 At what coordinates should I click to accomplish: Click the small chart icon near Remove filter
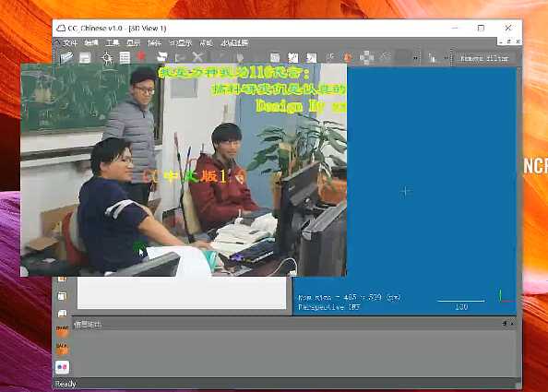click(433, 57)
